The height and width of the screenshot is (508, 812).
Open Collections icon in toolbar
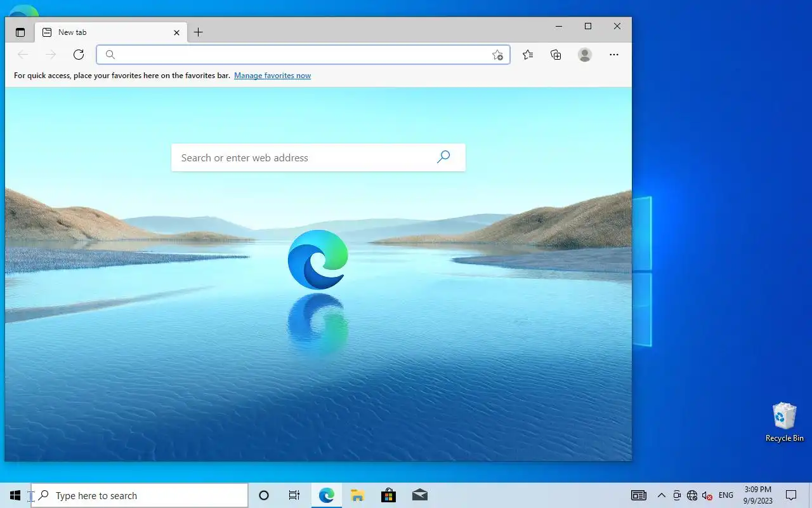pos(556,55)
